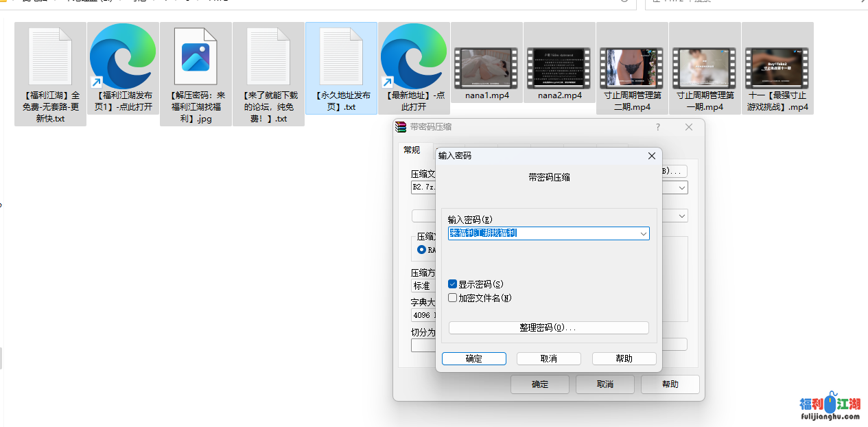This screenshot has width=868, height=427.
Task: Expand the password input dropdown arrow
Action: pos(643,233)
